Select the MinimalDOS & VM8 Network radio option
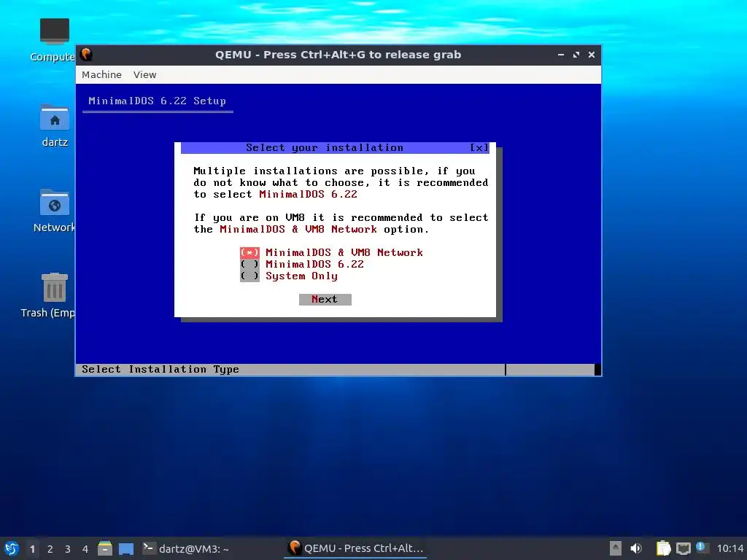The width and height of the screenshot is (747, 560). coord(332,252)
